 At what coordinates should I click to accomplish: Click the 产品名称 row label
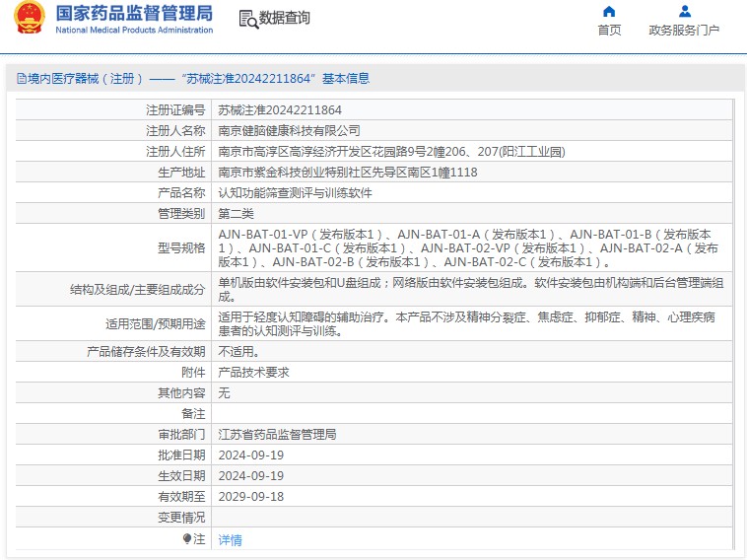[x=181, y=193]
